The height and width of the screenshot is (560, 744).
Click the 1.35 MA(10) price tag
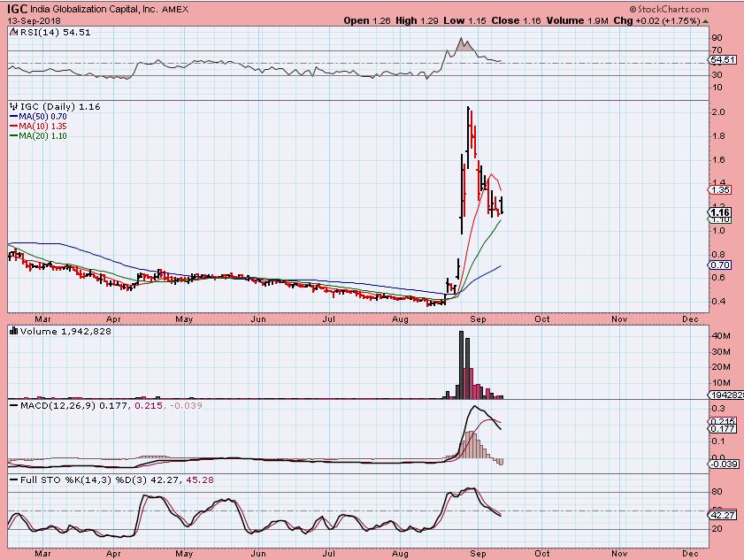click(x=720, y=190)
